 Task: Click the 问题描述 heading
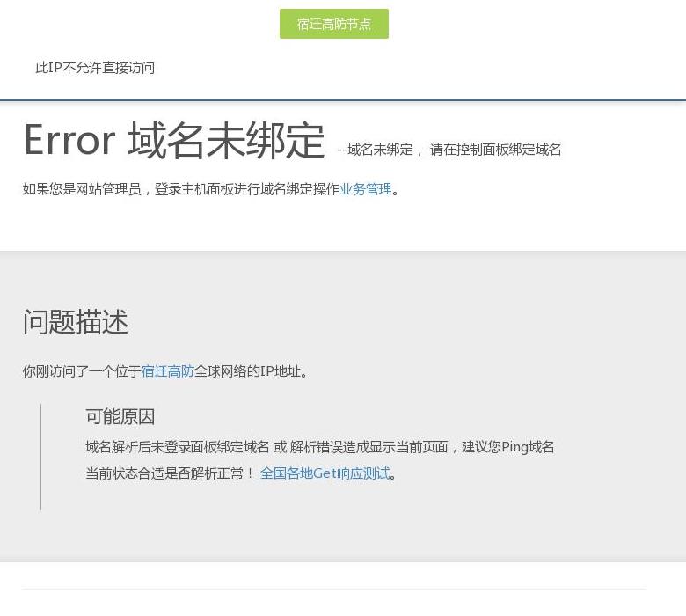76,322
